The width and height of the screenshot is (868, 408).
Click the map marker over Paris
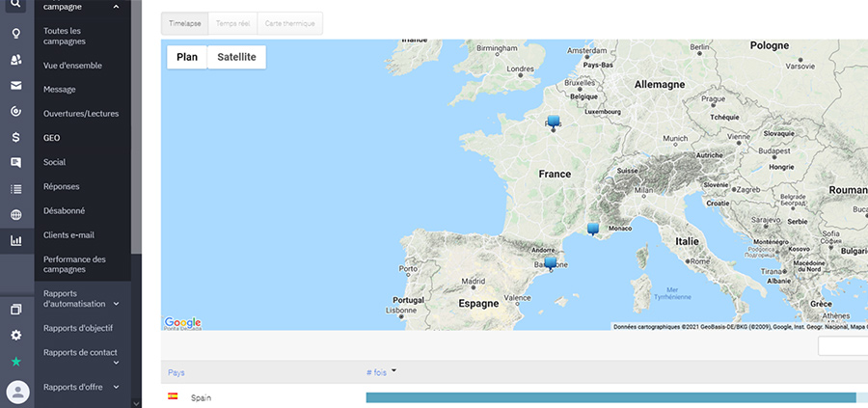pos(554,121)
